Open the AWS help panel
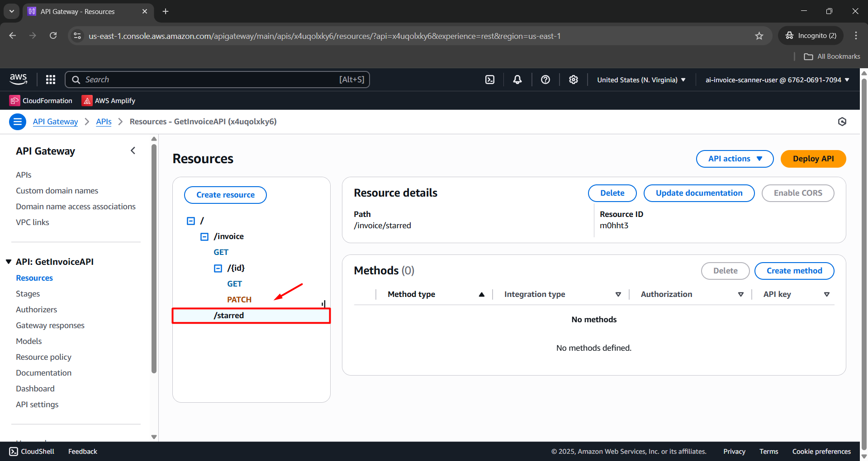Image resolution: width=868 pixels, height=461 pixels. tap(545, 79)
